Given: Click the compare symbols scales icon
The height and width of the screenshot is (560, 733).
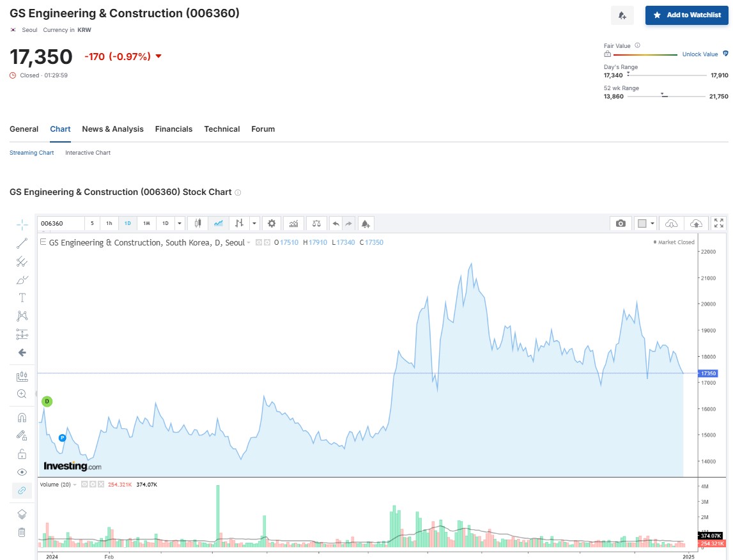Looking at the screenshot, I should click(x=316, y=224).
